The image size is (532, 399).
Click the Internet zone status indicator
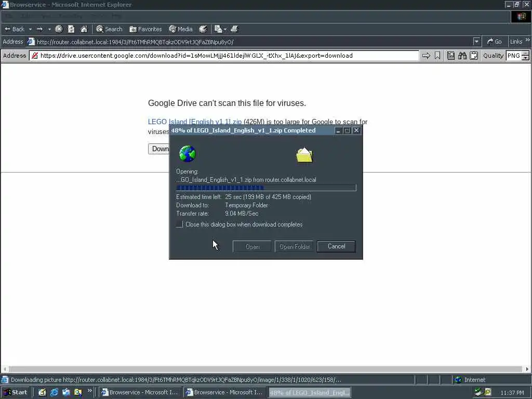click(x=470, y=380)
